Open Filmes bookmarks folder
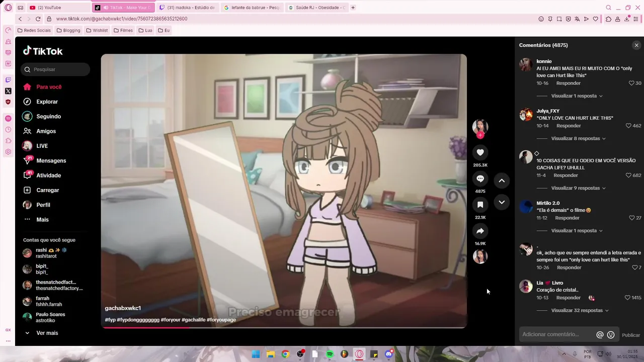This screenshot has width=644, height=362. (123, 30)
